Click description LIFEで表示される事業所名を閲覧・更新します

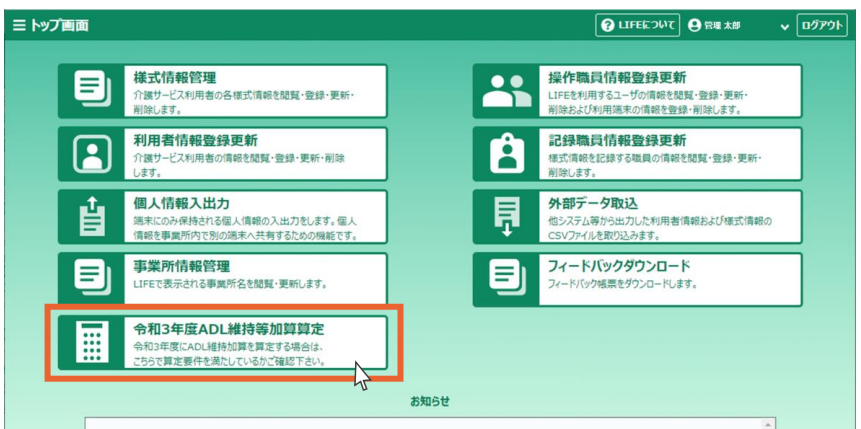click(x=230, y=285)
